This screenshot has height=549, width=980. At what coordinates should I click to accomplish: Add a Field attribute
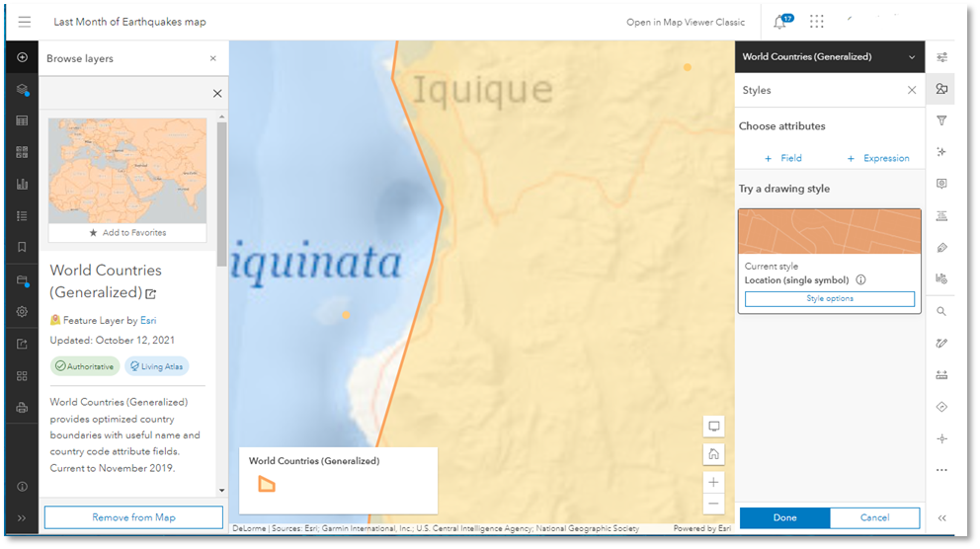[782, 158]
